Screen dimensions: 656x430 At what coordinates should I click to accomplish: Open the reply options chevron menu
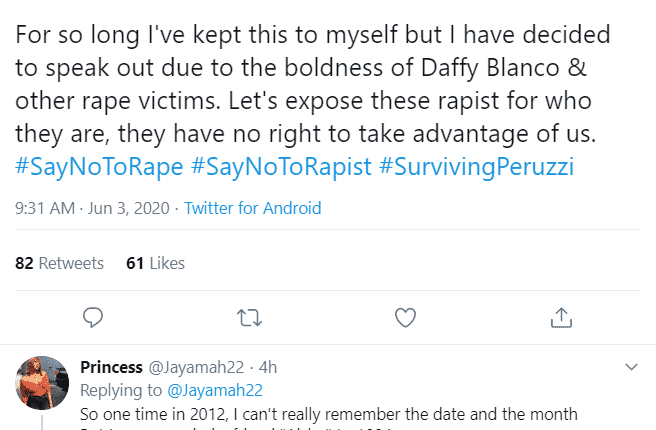(631, 367)
